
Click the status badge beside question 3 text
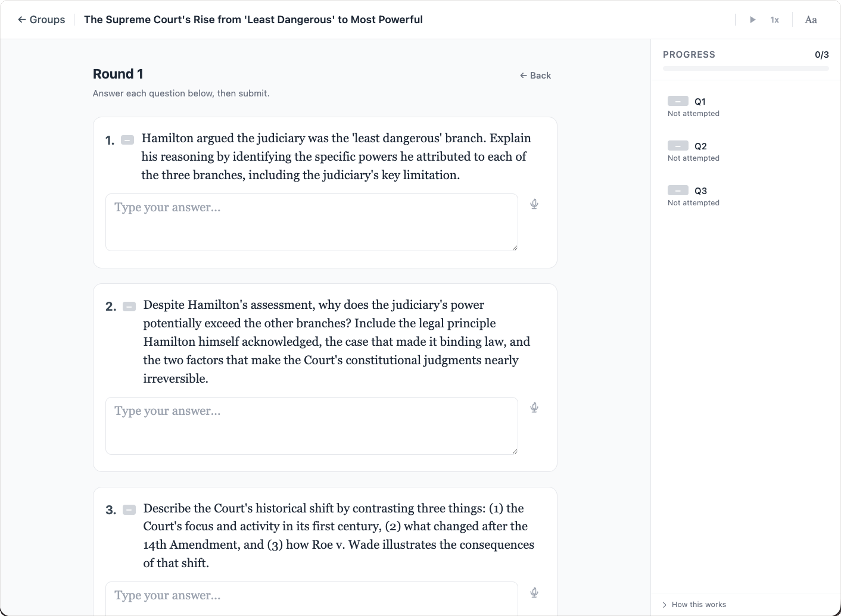[129, 509]
